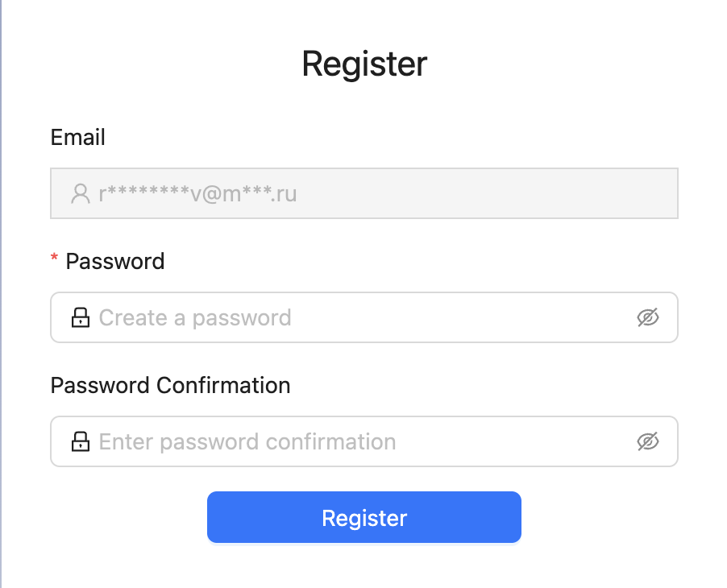Click the "Create a password" placeholder text

[x=195, y=317]
